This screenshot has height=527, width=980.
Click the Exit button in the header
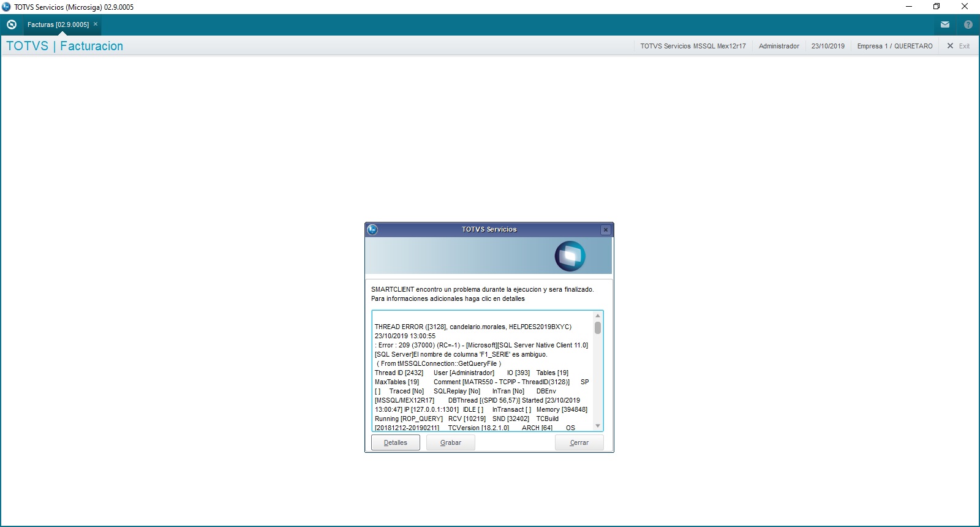click(959, 46)
